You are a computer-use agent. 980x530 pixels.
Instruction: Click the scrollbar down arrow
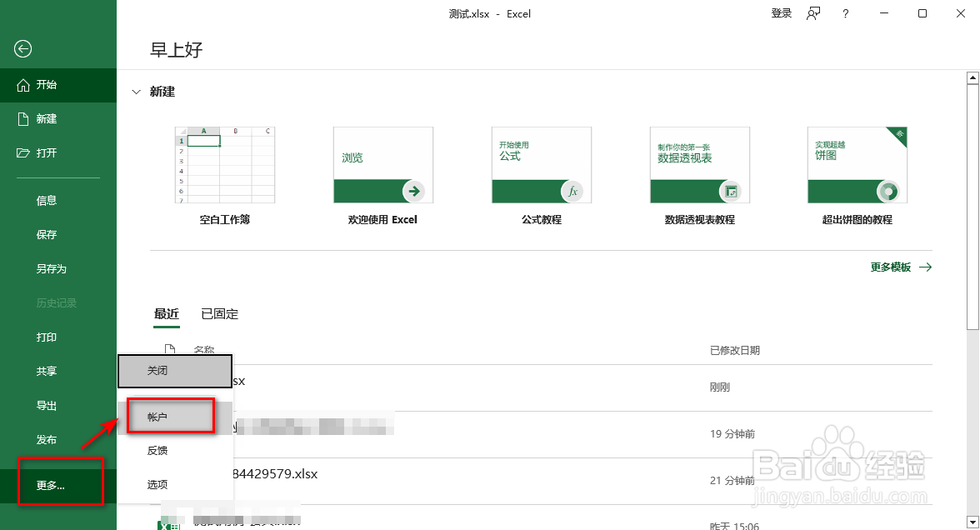coord(972,522)
